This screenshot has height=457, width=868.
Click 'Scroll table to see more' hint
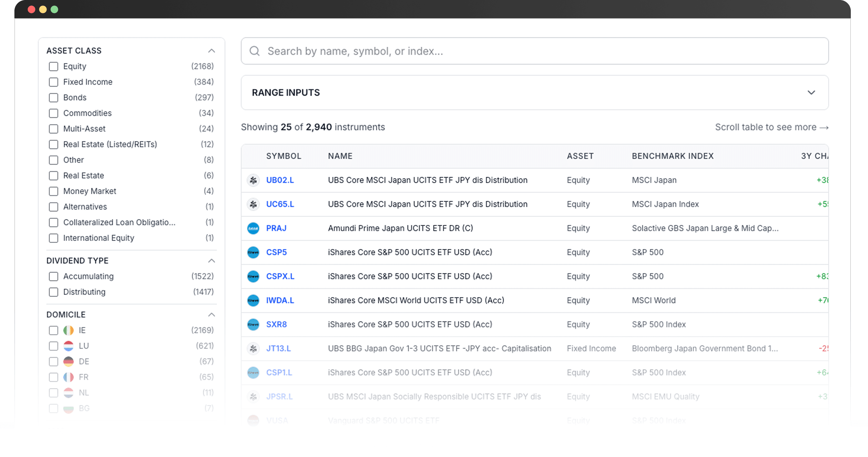(x=772, y=127)
